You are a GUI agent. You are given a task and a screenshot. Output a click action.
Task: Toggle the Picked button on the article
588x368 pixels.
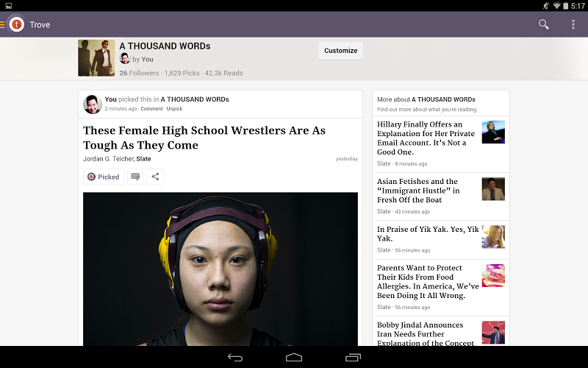104,177
